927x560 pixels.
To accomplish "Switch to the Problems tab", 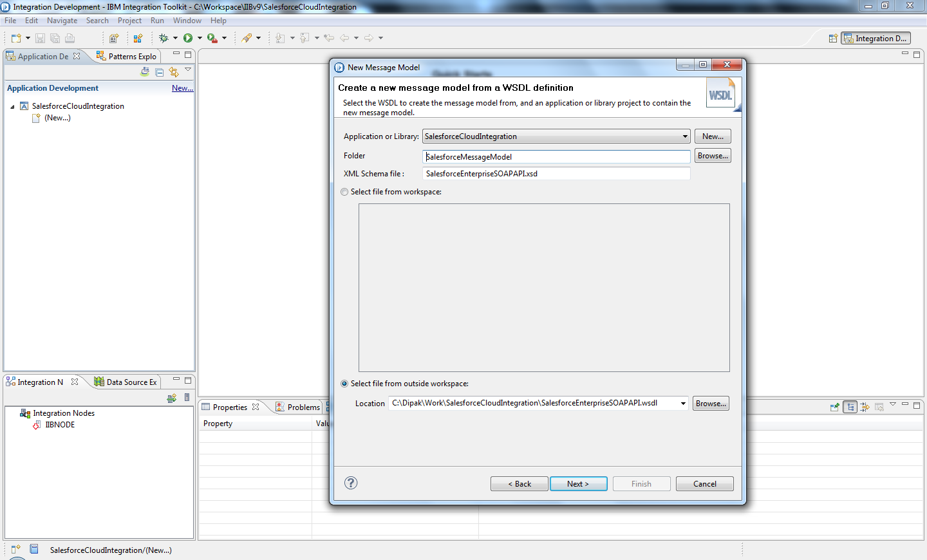I will [x=297, y=407].
